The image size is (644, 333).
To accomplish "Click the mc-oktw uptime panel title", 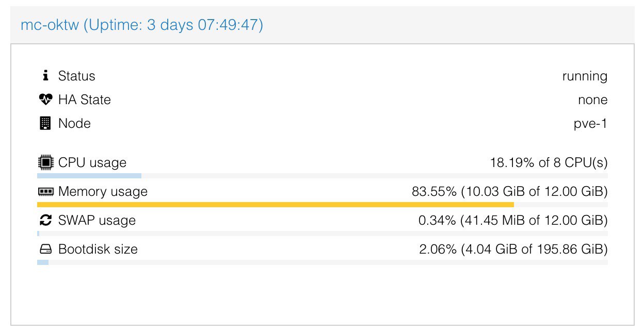I will pyautogui.click(x=142, y=25).
